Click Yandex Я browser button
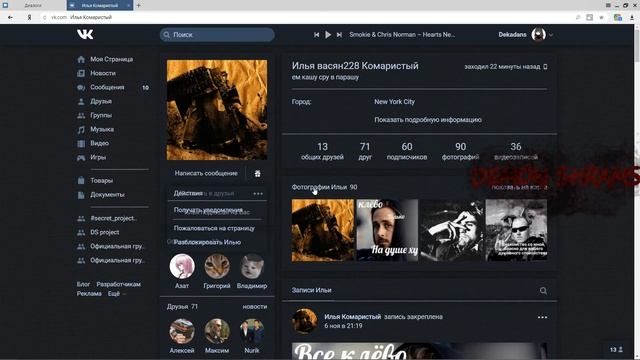Image resolution: width=640 pixels, height=360 pixels. point(29,17)
